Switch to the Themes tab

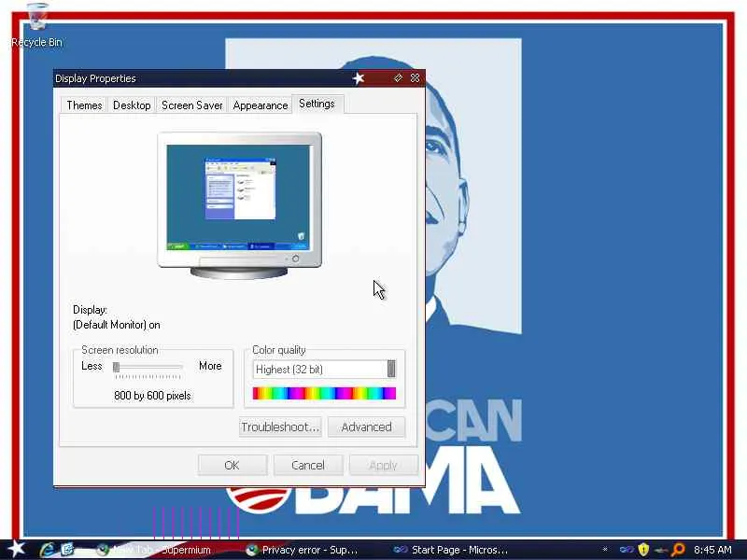[84, 105]
